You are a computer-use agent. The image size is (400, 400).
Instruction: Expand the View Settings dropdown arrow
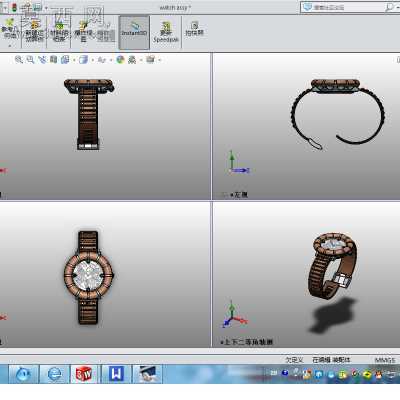click(x=160, y=60)
